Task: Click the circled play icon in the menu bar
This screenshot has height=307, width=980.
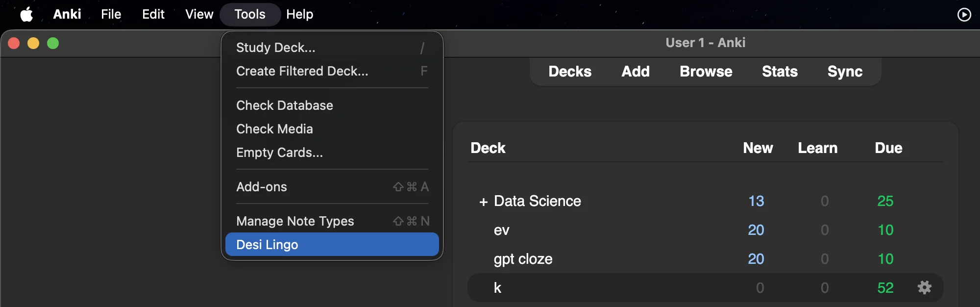Action: [x=964, y=14]
